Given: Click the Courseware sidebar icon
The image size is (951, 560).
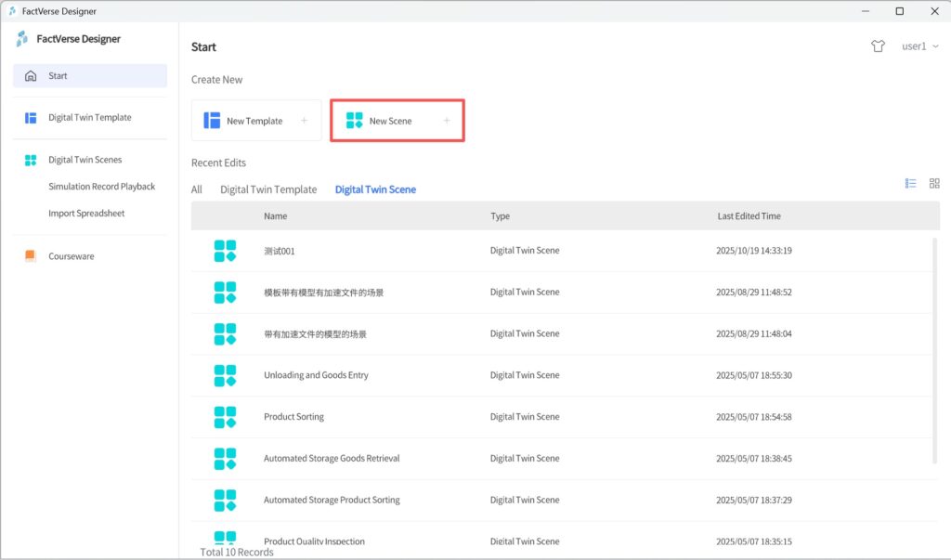Looking at the screenshot, I should click(x=31, y=256).
